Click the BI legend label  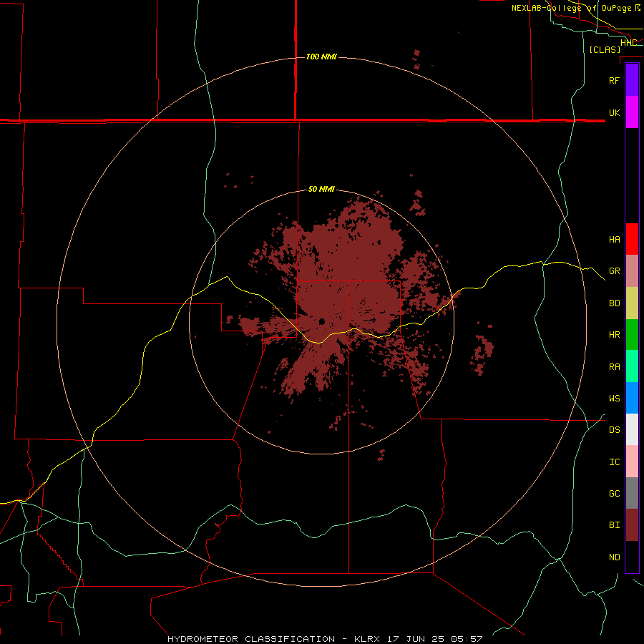(614, 525)
